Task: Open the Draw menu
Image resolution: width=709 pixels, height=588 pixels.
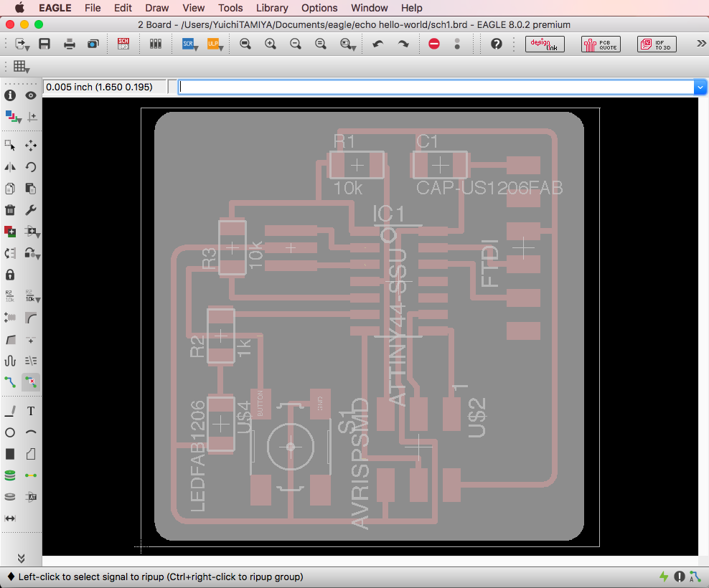Action: point(156,8)
